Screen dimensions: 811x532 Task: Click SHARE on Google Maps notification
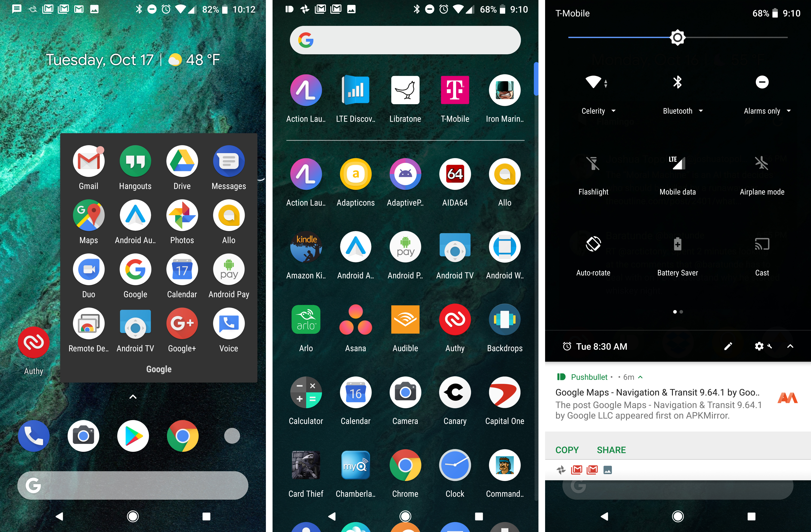coord(612,449)
